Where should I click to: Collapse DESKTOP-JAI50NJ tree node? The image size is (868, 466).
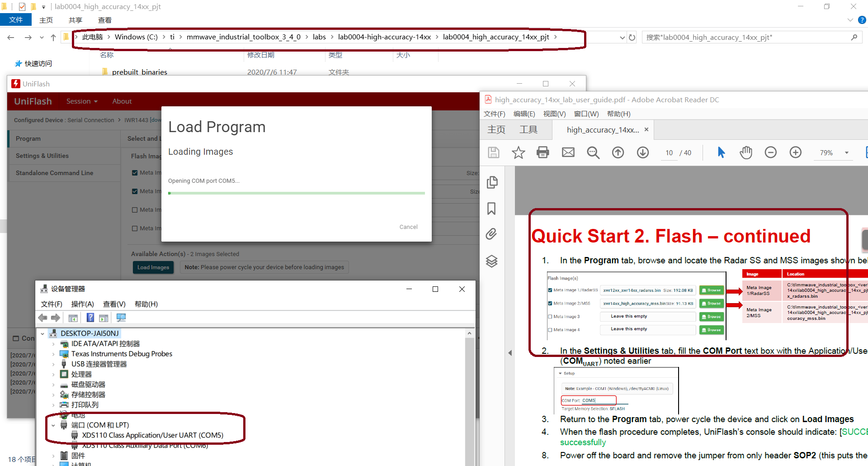[43, 333]
